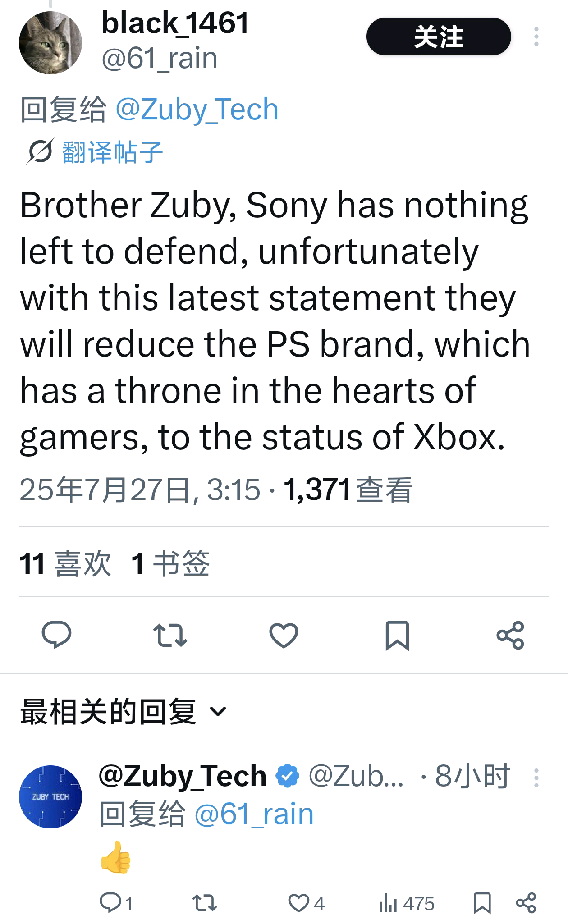Open the @Zuby_Tech mention link

click(x=197, y=110)
